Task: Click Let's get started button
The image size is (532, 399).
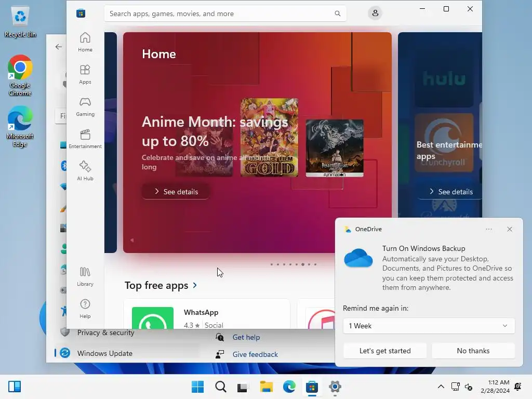Action: tap(385, 351)
